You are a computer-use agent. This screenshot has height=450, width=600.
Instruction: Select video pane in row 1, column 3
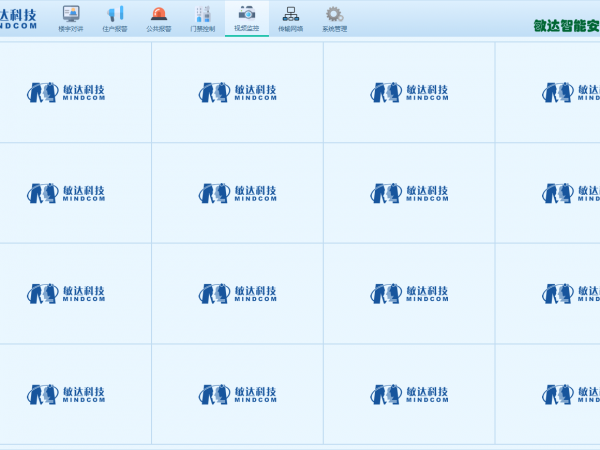point(409,92)
